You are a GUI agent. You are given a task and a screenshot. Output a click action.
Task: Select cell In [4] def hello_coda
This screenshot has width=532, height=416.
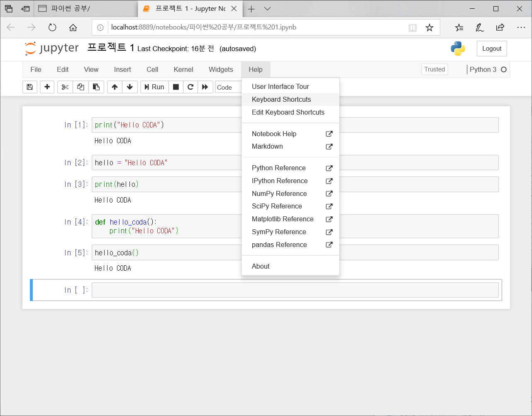[x=295, y=226]
